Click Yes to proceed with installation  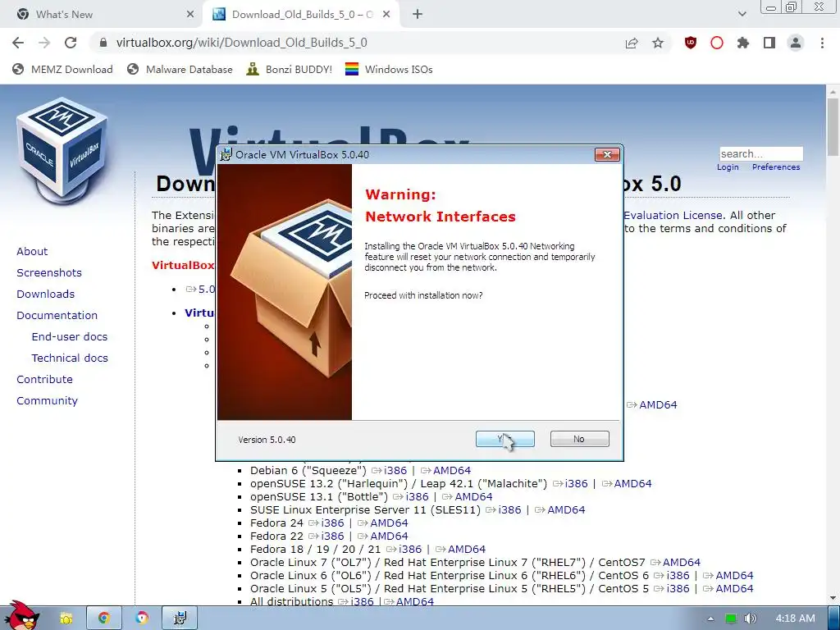click(x=504, y=439)
